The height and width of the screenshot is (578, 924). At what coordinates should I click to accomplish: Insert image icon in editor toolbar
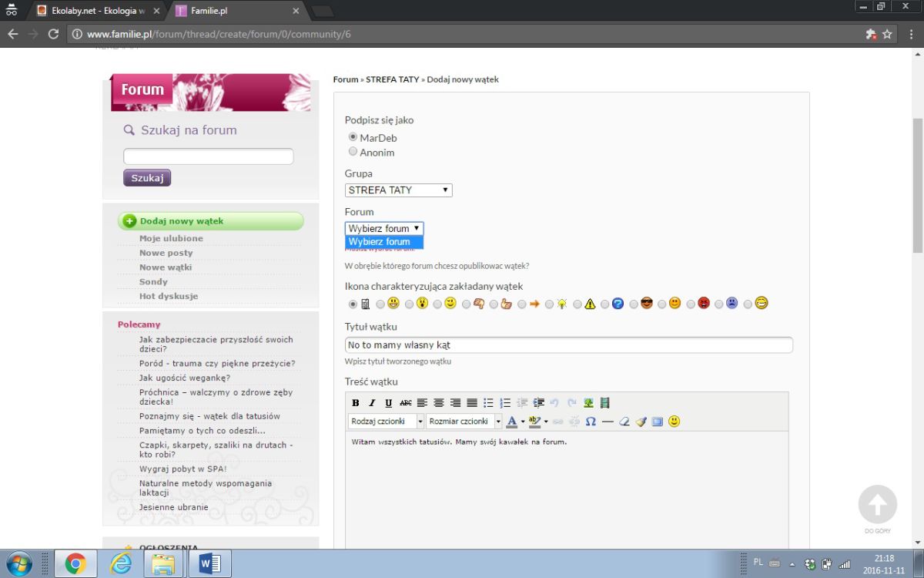(588, 403)
